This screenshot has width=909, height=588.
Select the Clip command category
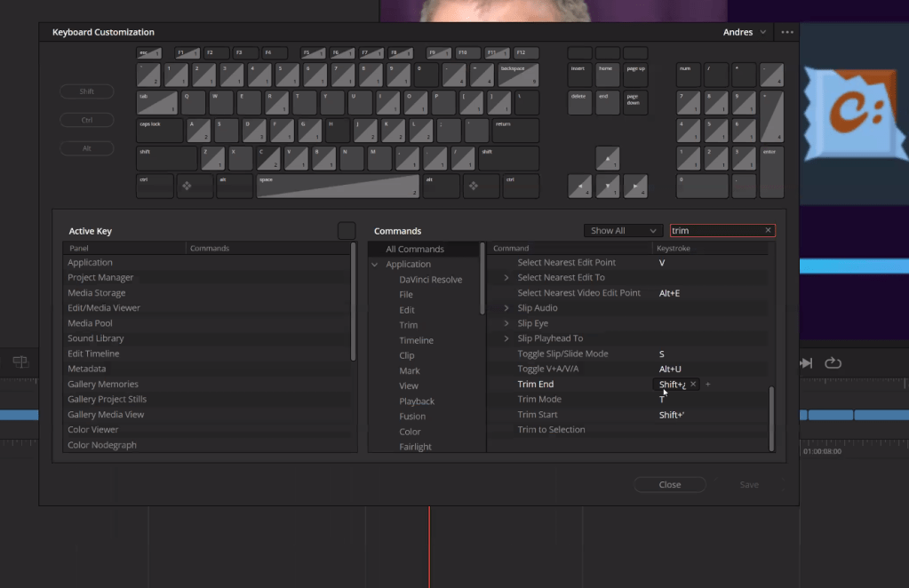coord(406,355)
